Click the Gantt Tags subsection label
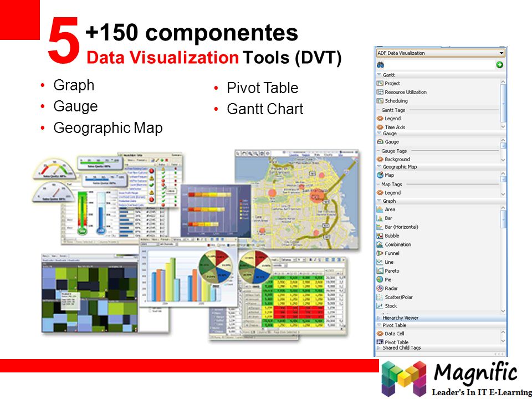 pyautogui.click(x=393, y=110)
